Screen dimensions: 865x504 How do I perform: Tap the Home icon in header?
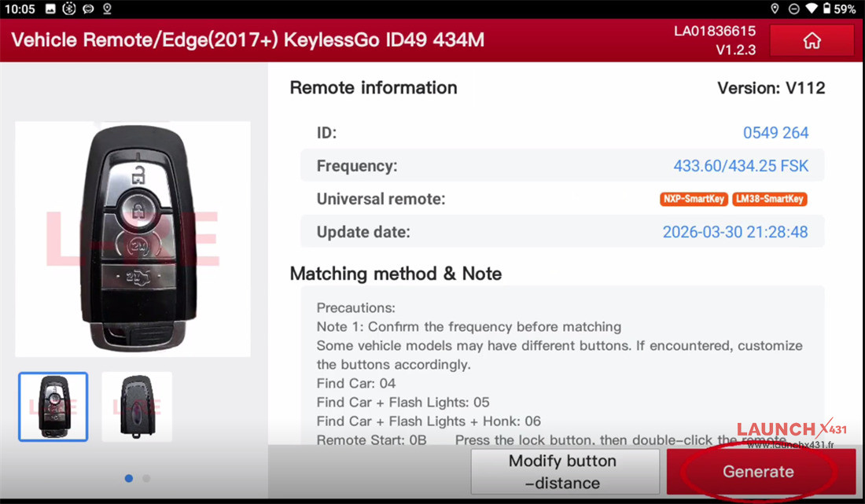coord(812,40)
